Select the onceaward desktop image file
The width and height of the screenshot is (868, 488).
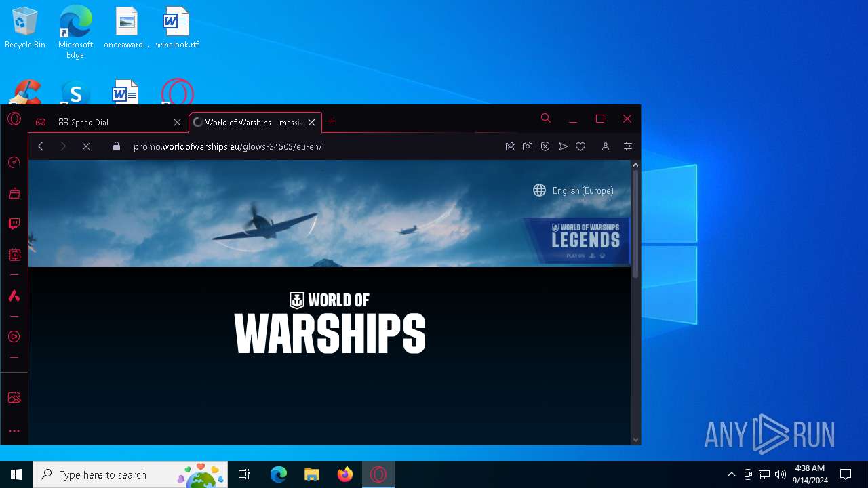(x=126, y=29)
